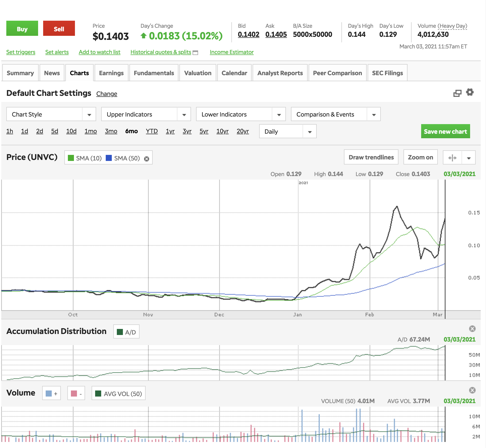Click the Volume (Heavy Day) label
This screenshot has height=448, width=486.
tap(442, 26)
